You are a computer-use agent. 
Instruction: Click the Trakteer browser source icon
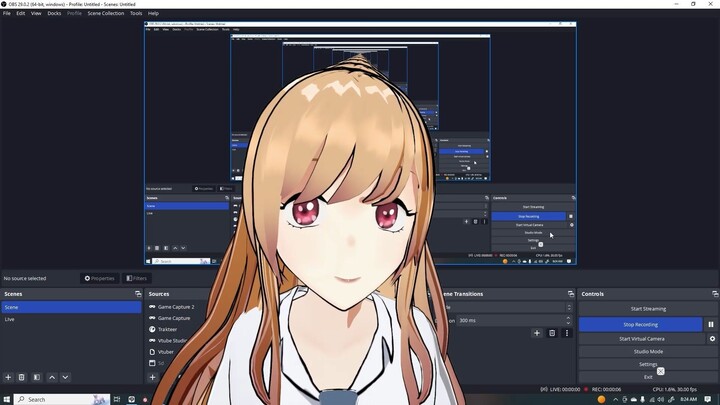tap(152, 329)
